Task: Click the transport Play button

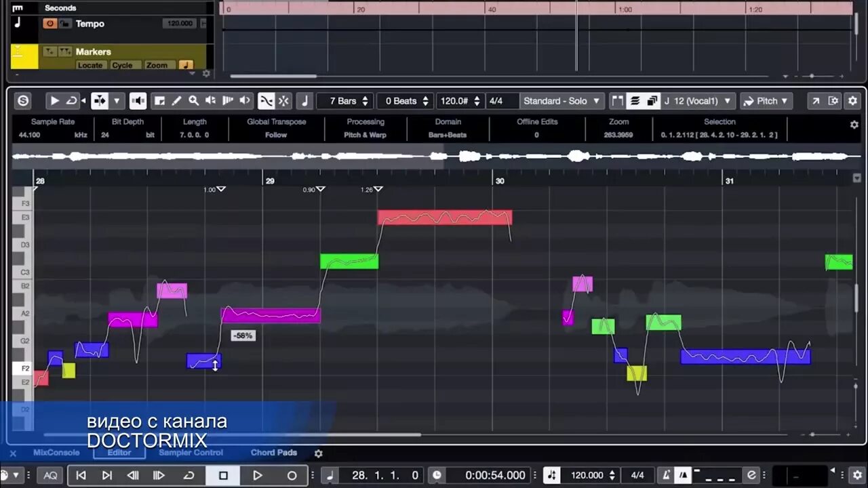Action: point(257,475)
